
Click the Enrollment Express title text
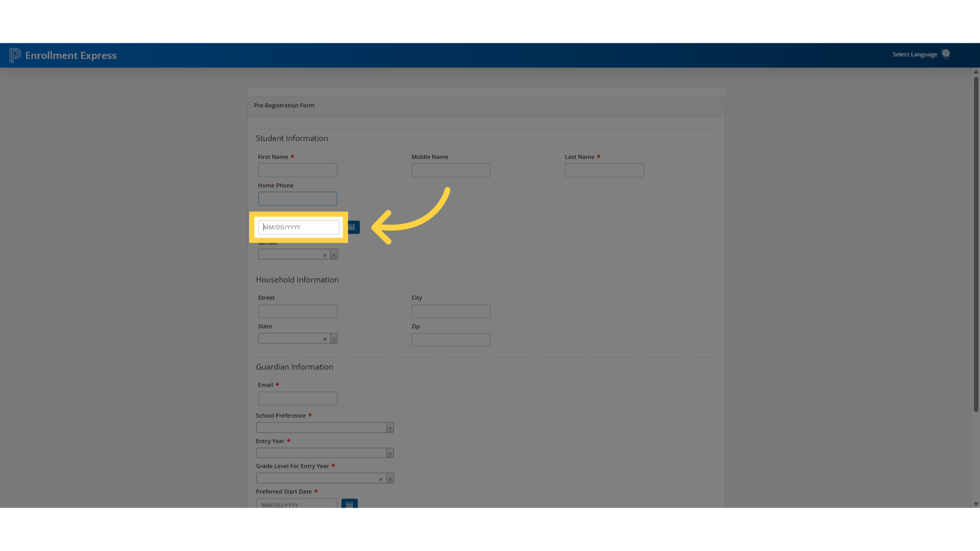[71, 55]
